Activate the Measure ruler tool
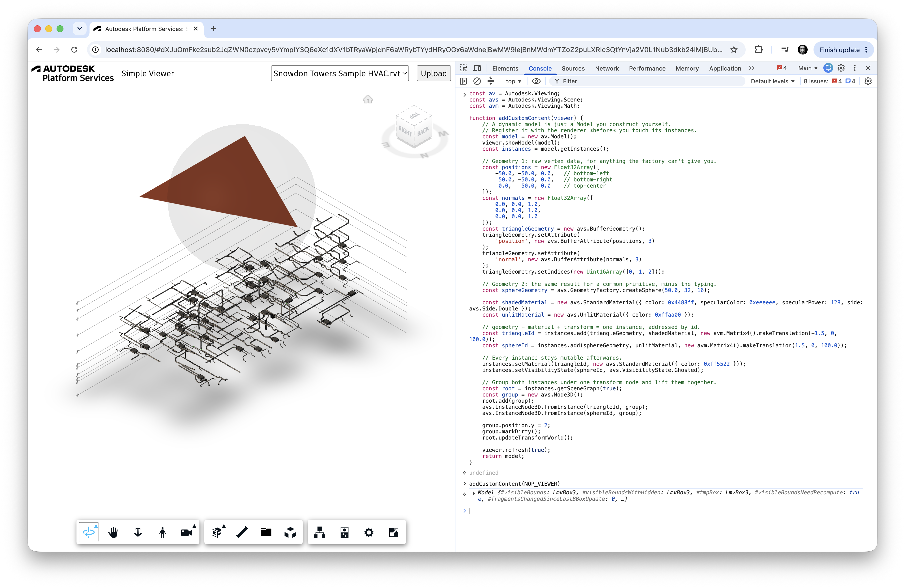Image resolution: width=905 pixels, height=588 pixels. [242, 532]
